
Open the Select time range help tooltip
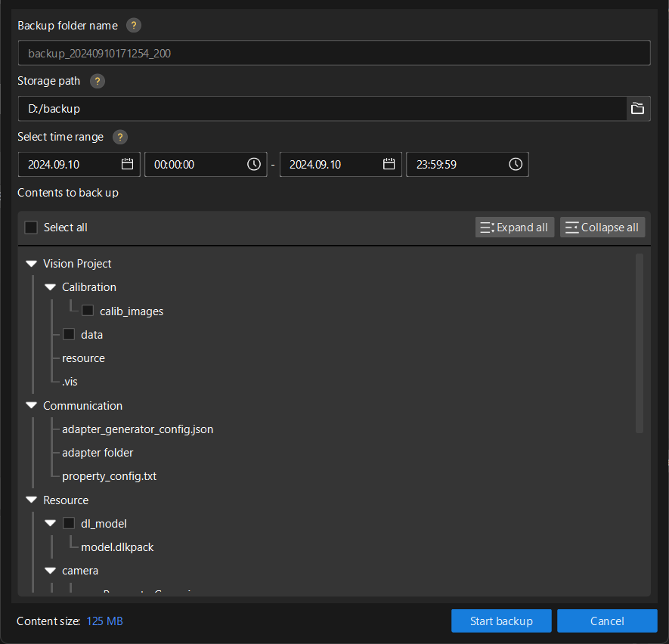(x=119, y=137)
